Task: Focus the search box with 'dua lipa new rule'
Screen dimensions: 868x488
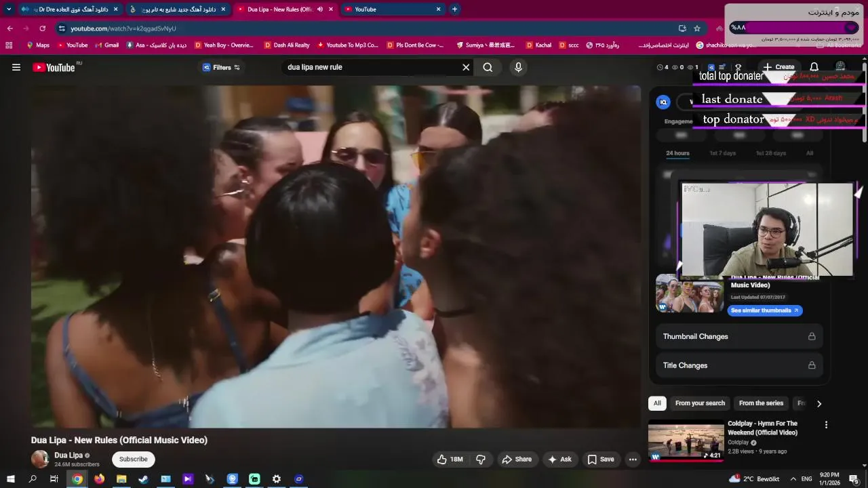Action: tap(372, 67)
